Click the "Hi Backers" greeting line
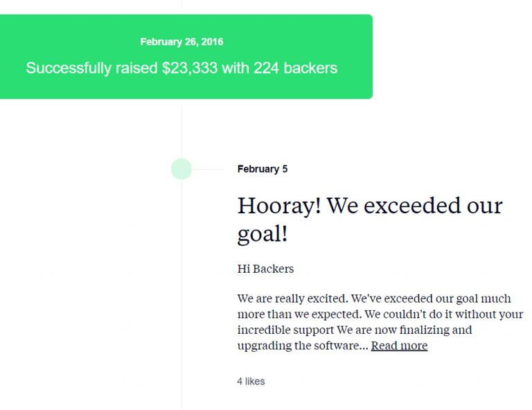The height and width of the screenshot is (410, 532). pyautogui.click(x=265, y=269)
